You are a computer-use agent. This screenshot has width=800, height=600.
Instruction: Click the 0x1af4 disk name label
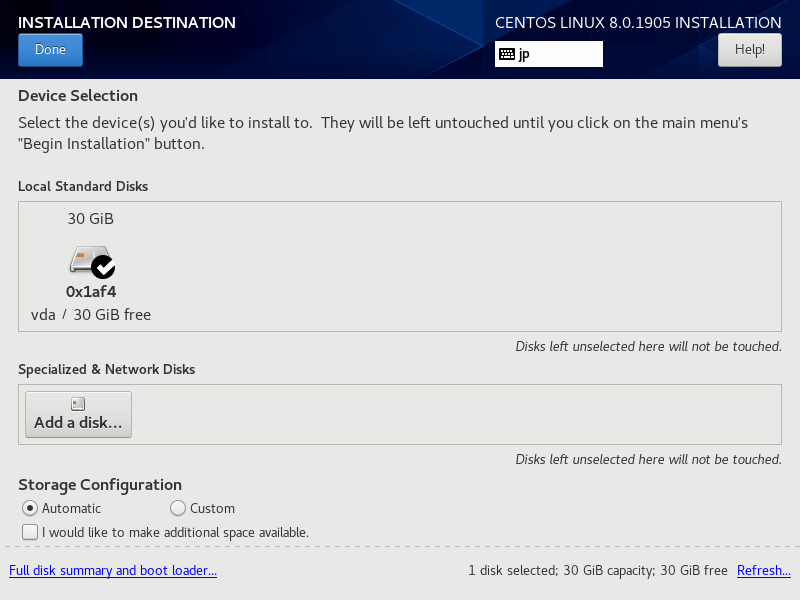(91, 292)
